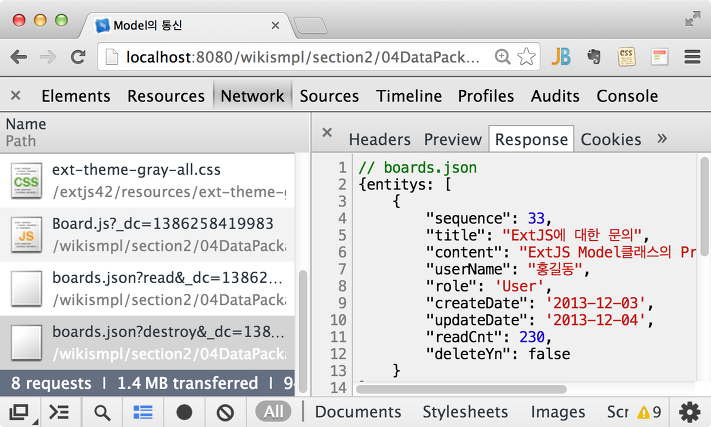
Task: Select the Response tab
Action: click(x=531, y=139)
